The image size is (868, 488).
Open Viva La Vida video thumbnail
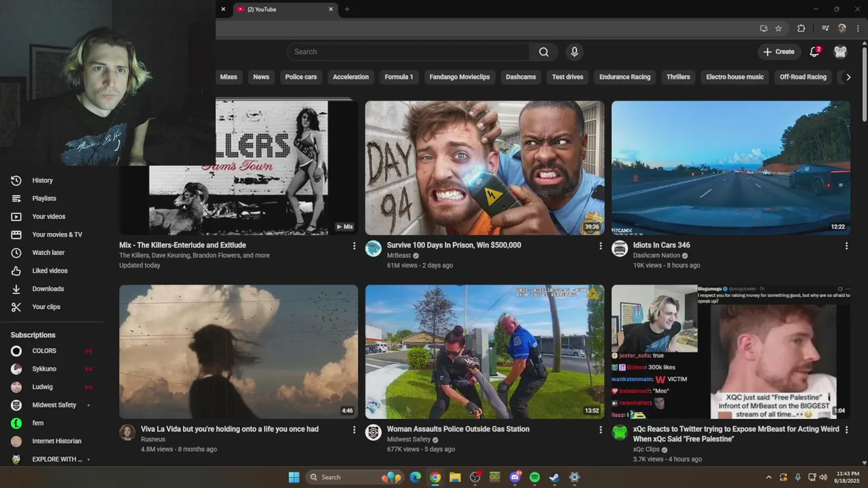[239, 352]
